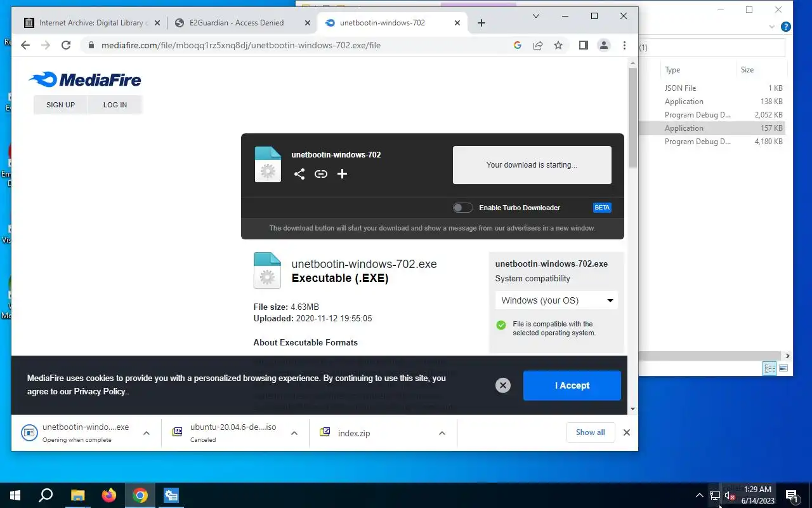812x508 pixels.
Task: Click Show all downloads button
Action: pyautogui.click(x=590, y=432)
